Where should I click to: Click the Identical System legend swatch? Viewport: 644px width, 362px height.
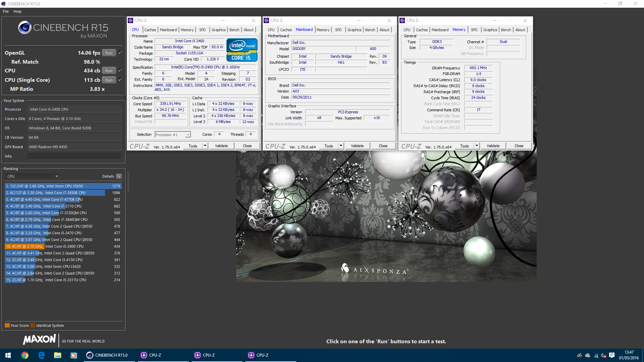pyautogui.click(x=33, y=325)
